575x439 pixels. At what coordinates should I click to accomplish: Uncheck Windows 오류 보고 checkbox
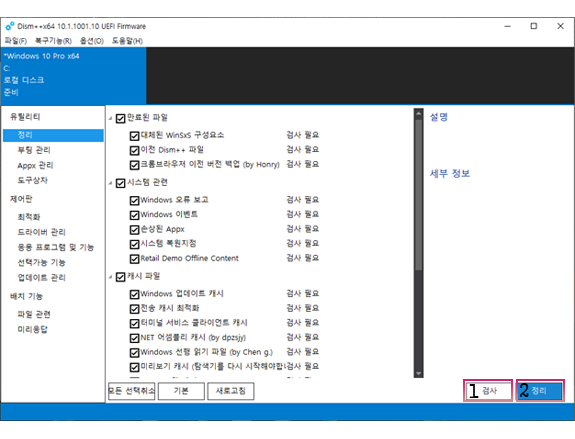pyautogui.click(x=134, y=201)
